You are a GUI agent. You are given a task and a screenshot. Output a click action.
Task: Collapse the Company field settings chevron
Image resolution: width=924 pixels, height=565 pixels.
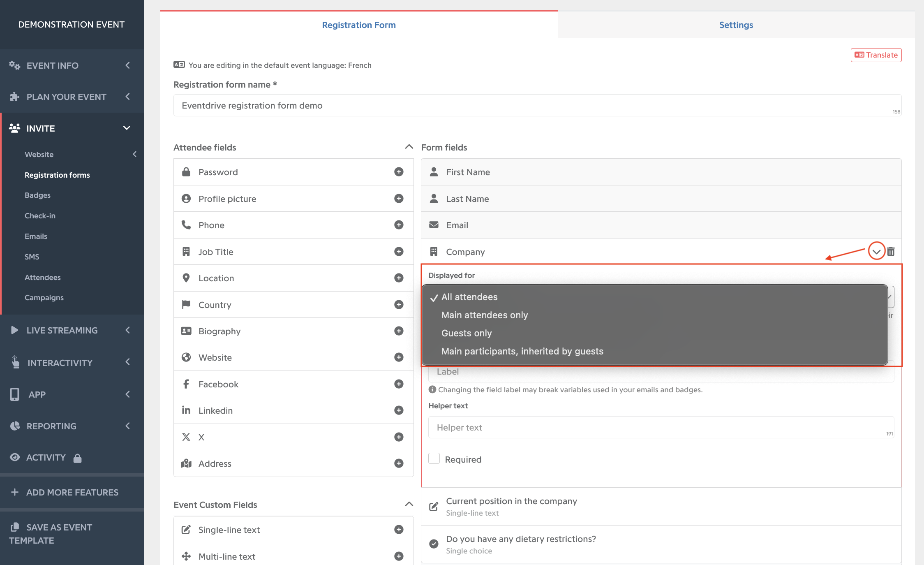coord(876,252)
